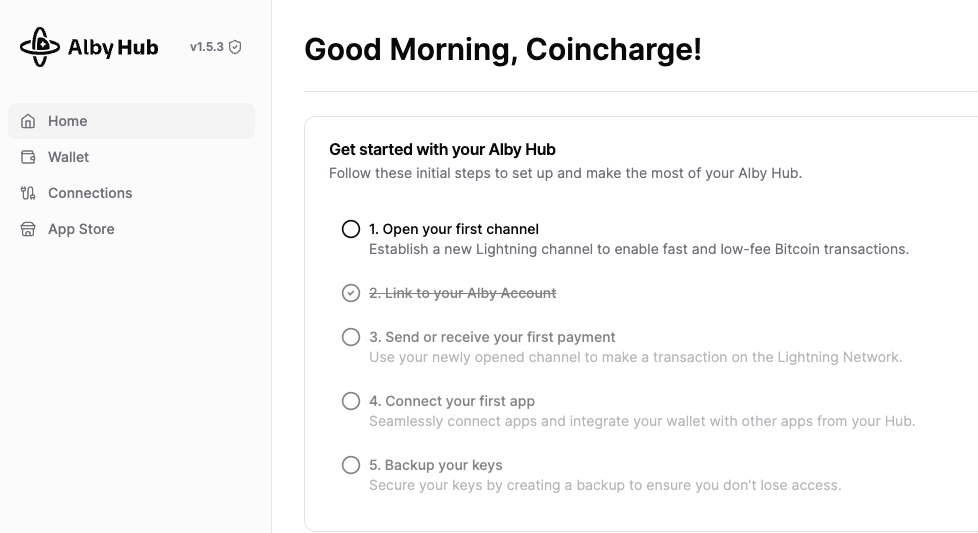The height and width of the screenshot is (533, 978).
Task: Open the '1. Open your first channel' step
Action: (x=453, y=229)
